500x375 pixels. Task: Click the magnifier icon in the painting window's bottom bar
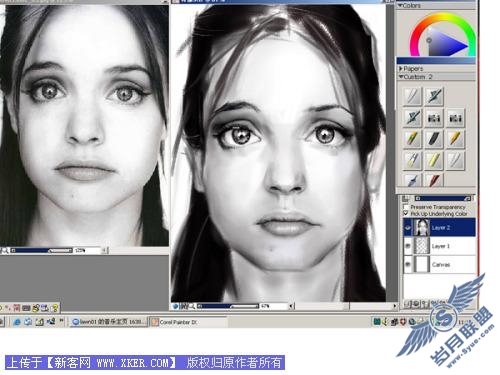click(x=192, y=306)
